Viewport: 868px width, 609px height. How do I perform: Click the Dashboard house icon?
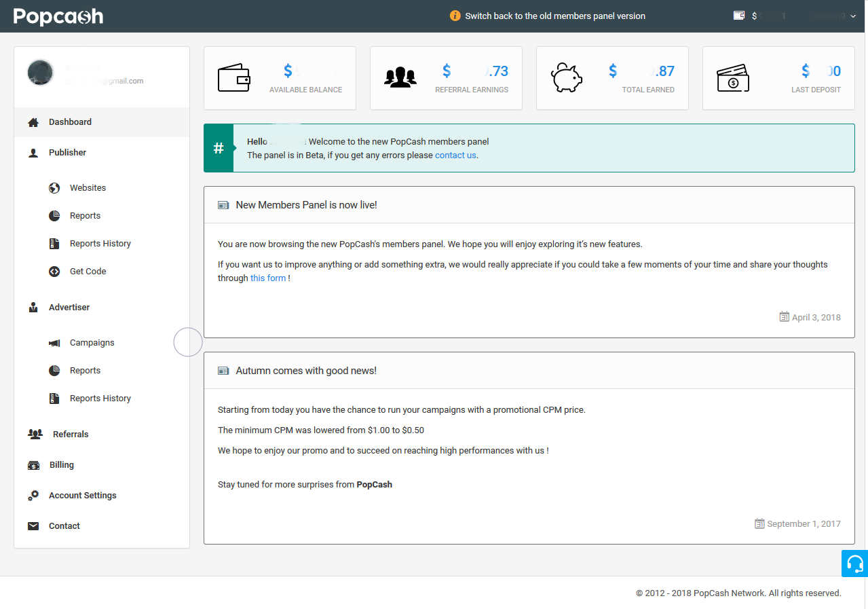click(x=33, y=122)
